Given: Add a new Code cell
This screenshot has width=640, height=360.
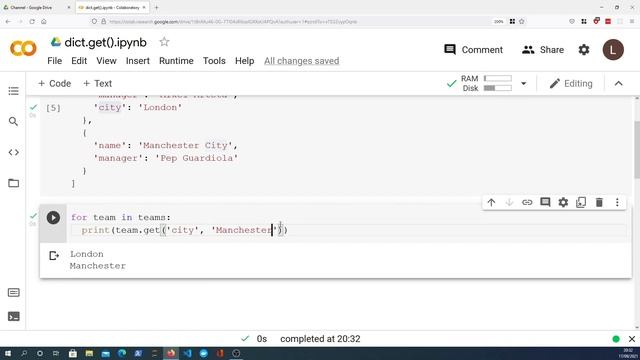Looking at the screenshot, I should [x=54, y=83].
